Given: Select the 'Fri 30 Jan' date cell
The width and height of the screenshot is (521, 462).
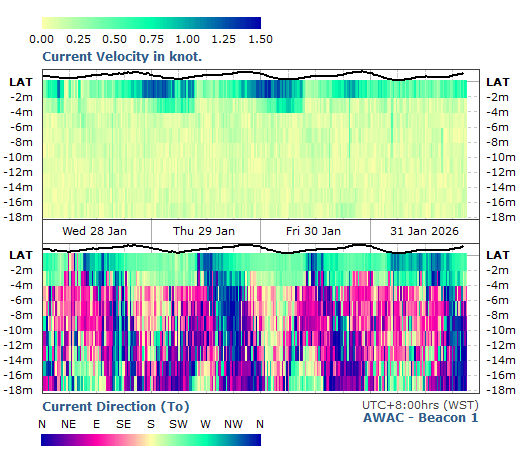Looking at the screenshot, I should click(315, 231).
